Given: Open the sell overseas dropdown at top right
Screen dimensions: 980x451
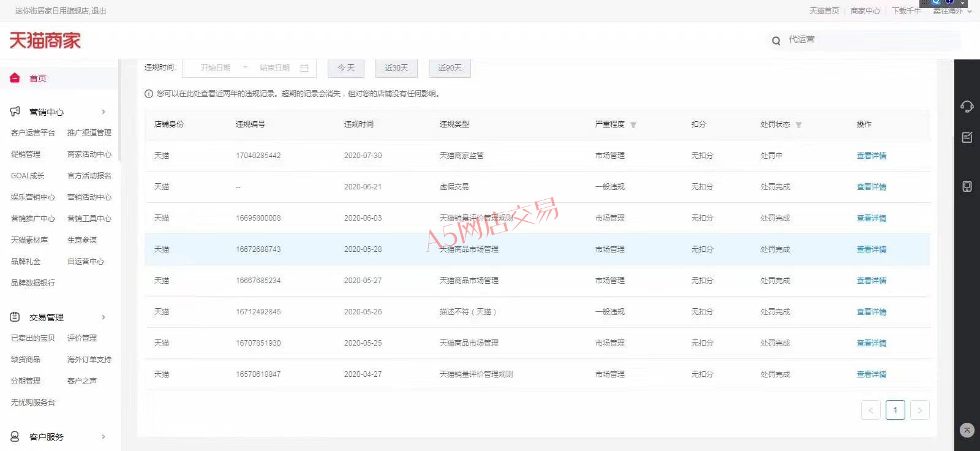Looking at the screenshot, I should [x=952, y=11].
